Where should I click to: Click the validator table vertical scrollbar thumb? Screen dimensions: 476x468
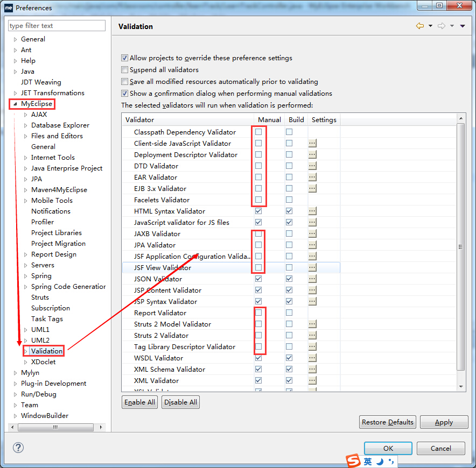(460, 246)
